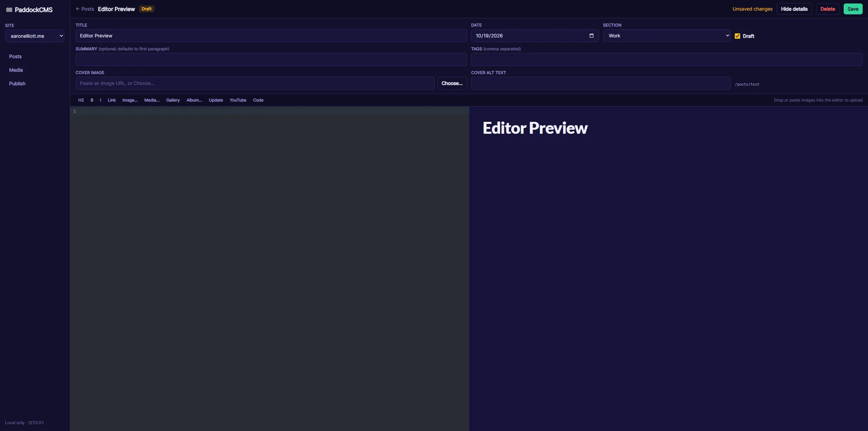868x431 pixels.
Task: Click the Local only 127.0.0.1 footer text
Action: (x=24, y=423)
